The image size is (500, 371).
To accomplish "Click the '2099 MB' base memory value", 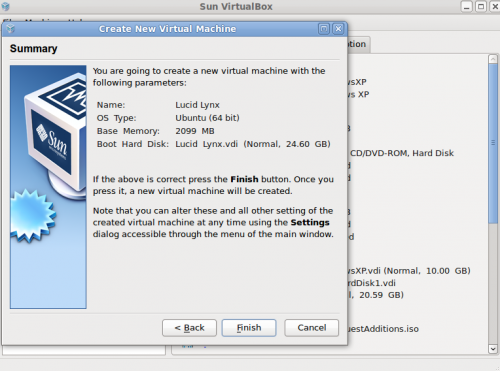I will coord(195,131).
